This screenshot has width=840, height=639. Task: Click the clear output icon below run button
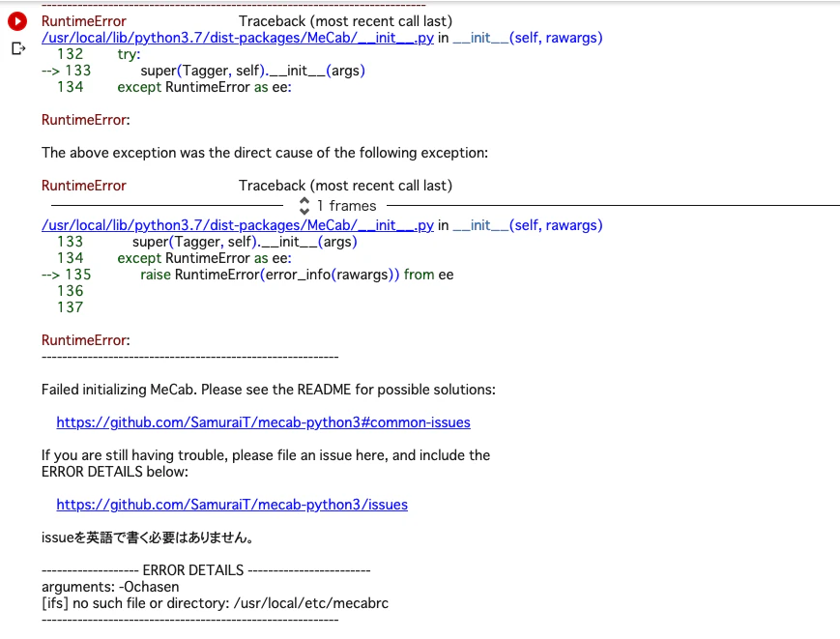click(x=18, y=48)
